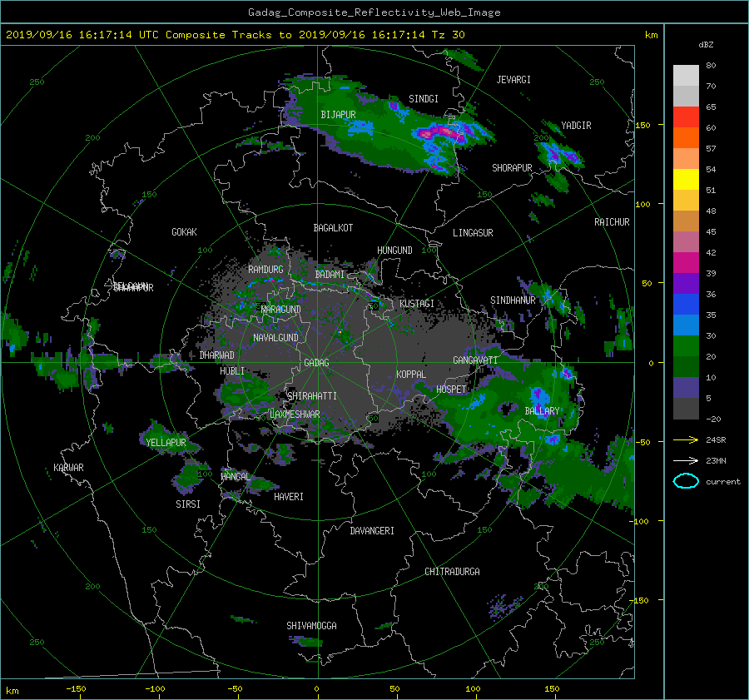749x700 pixels.
Task: Click the LINGASUR city label
Action: (473, 233)
